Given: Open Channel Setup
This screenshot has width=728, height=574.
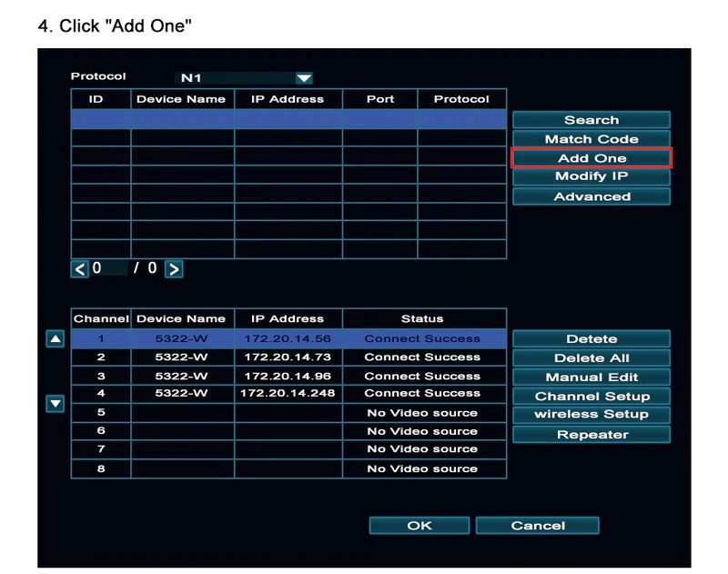Looking at the screenshot, I should (591, 397).
